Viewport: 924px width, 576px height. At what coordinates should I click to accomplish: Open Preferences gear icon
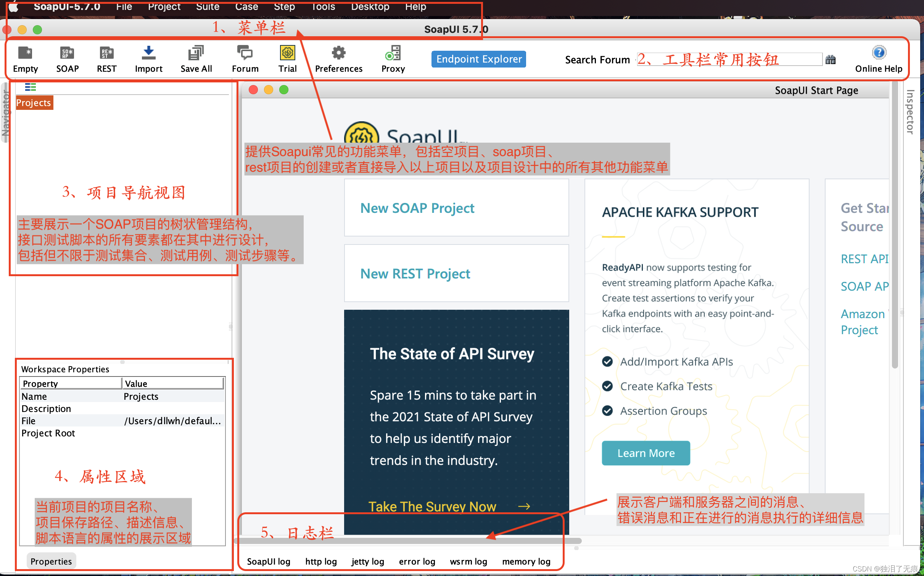coord(338,53)
